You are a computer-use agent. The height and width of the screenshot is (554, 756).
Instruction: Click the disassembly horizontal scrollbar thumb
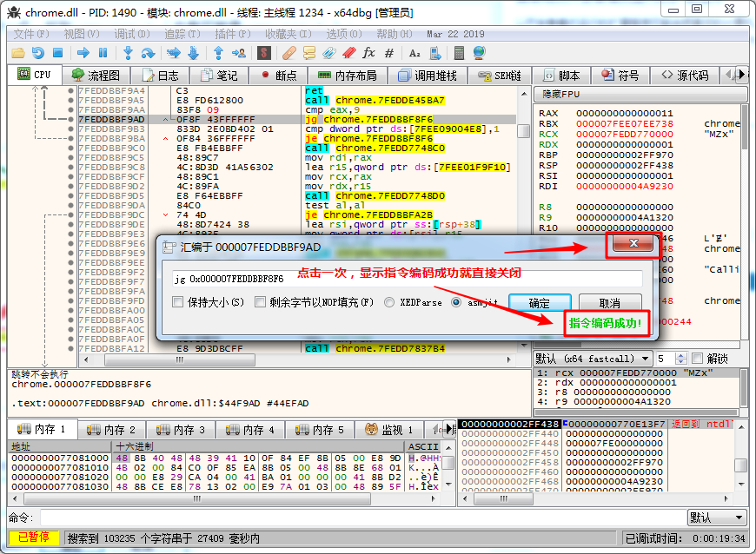click(x=180, y=359)
